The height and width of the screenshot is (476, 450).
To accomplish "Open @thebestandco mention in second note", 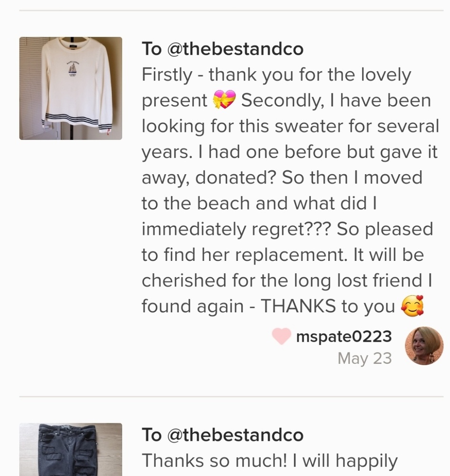I will [x=235, y=435].
